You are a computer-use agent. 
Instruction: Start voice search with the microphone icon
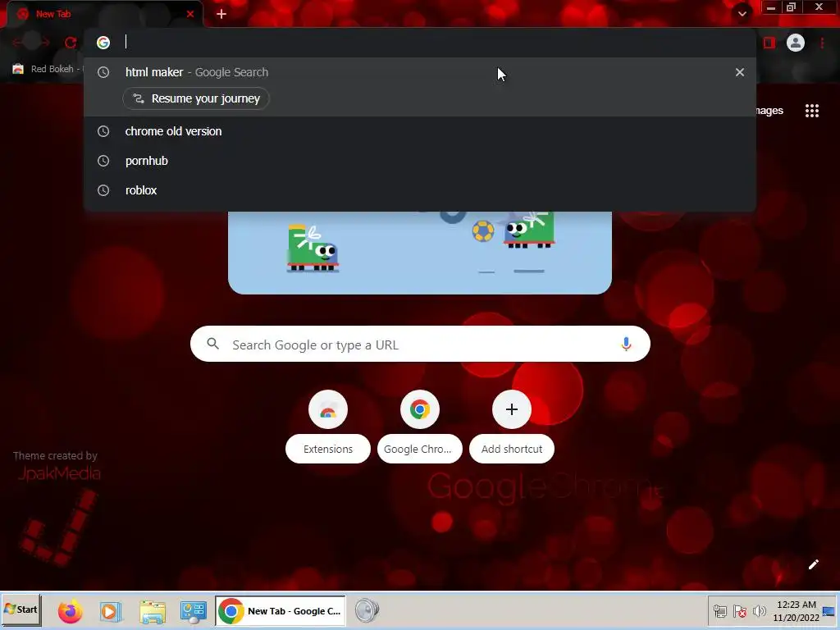click(626, 344)
